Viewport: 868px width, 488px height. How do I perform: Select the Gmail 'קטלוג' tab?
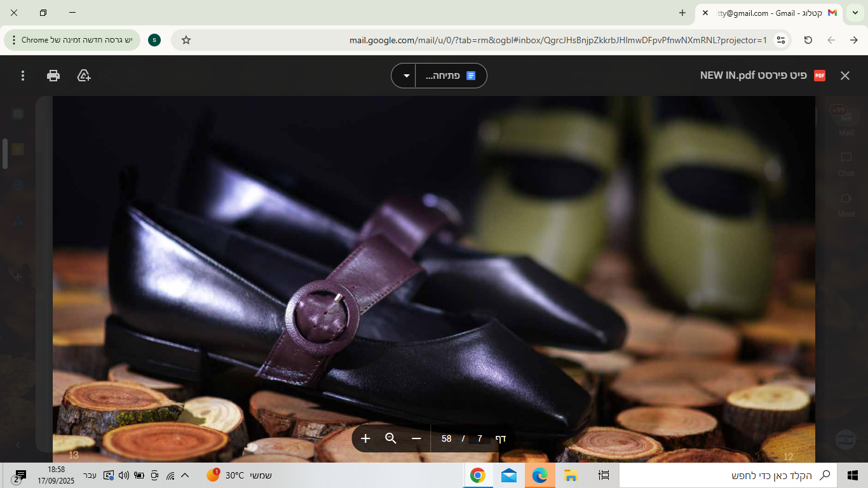point(770,13)
